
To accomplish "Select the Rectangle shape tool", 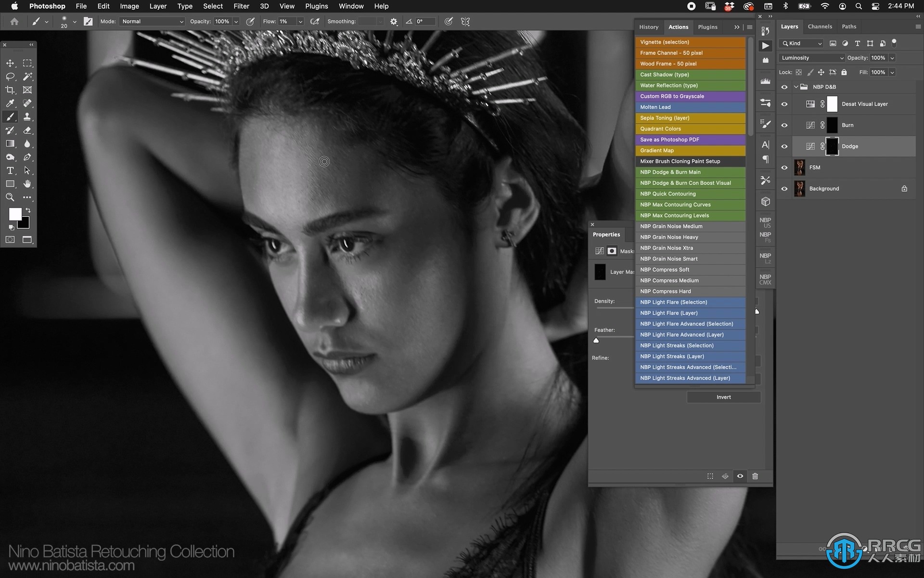I will pyautogui.click(x=10, y=184).
